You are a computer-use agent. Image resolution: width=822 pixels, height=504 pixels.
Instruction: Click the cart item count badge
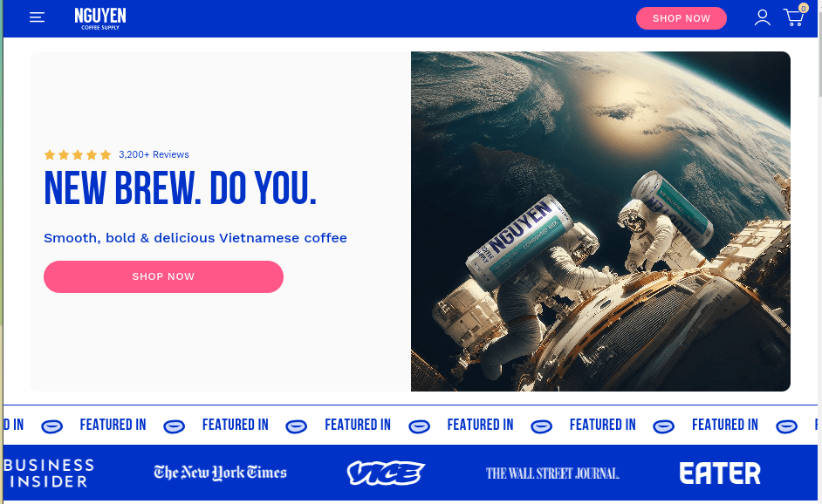803,8
